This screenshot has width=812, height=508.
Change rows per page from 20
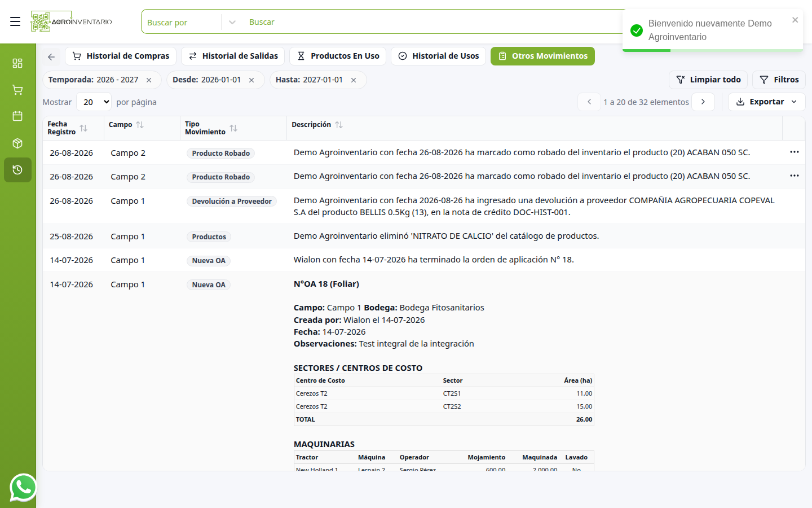94,102
